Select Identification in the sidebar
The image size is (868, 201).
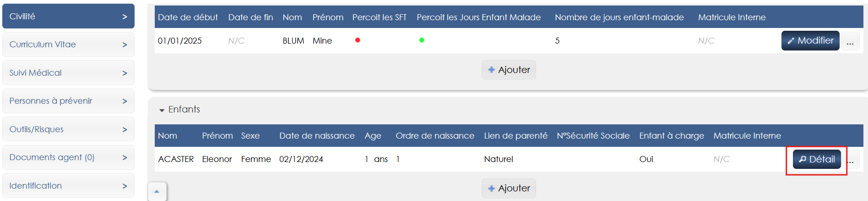point(68,186)
